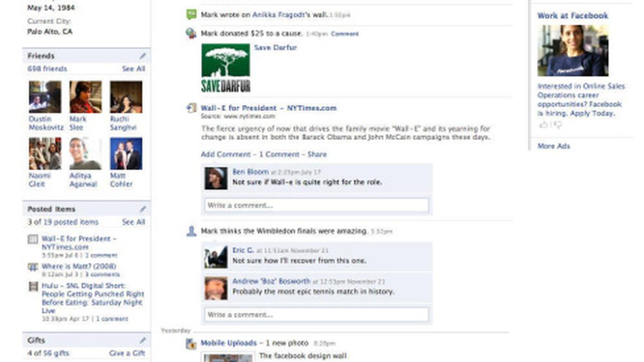644x362 pixels.
Task: Click Give a Gift link
Action: click(127, 353)
